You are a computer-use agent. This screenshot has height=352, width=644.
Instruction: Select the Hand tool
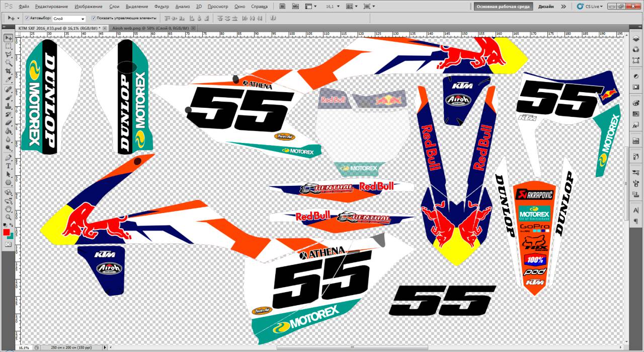9,208
